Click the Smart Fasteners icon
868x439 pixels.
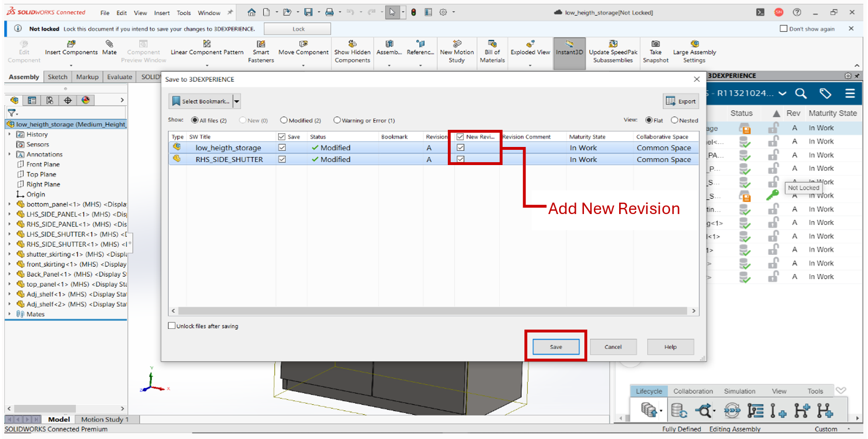[261, 44]
